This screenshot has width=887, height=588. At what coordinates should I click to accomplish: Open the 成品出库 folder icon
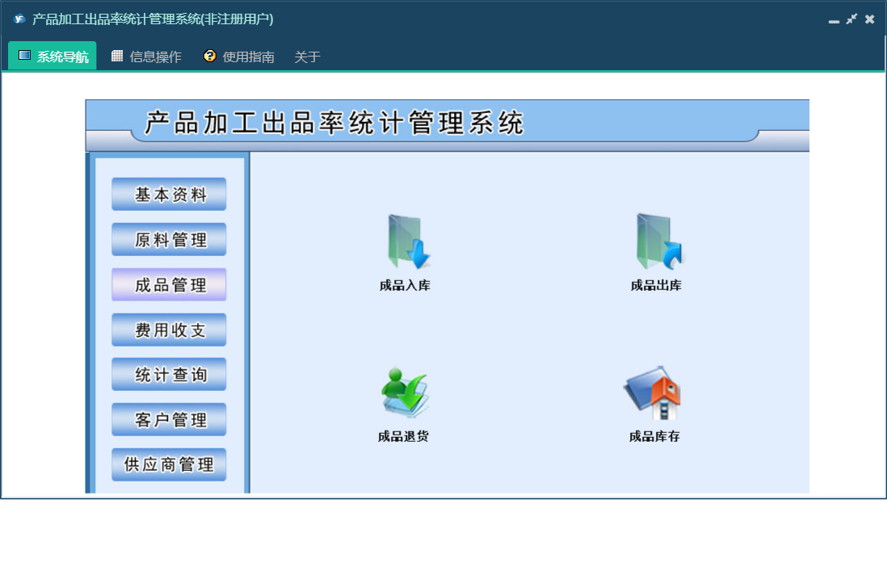pos(658,241)
